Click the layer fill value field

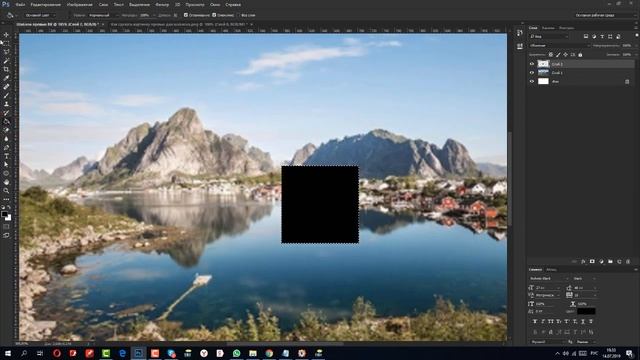pyautogui.click(x=627, y=54)
